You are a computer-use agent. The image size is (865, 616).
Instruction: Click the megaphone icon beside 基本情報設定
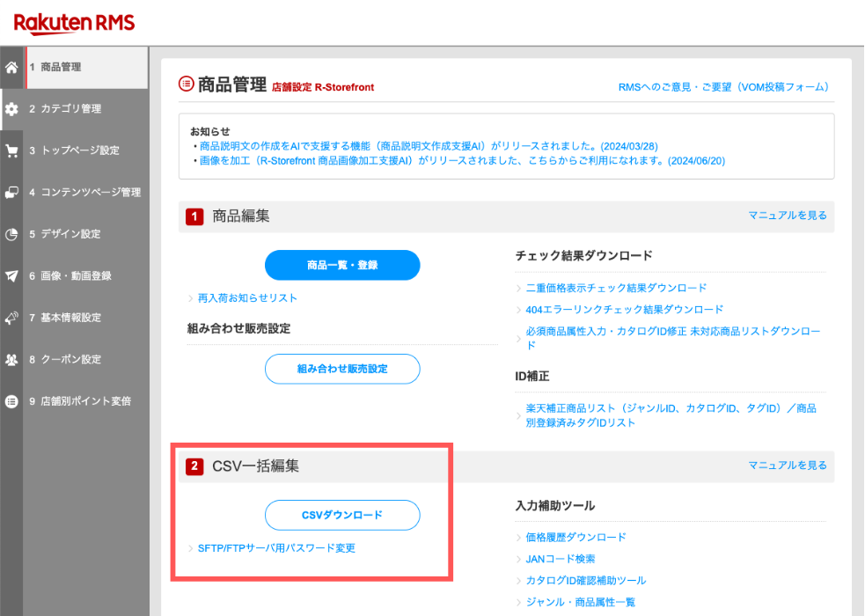11,318
